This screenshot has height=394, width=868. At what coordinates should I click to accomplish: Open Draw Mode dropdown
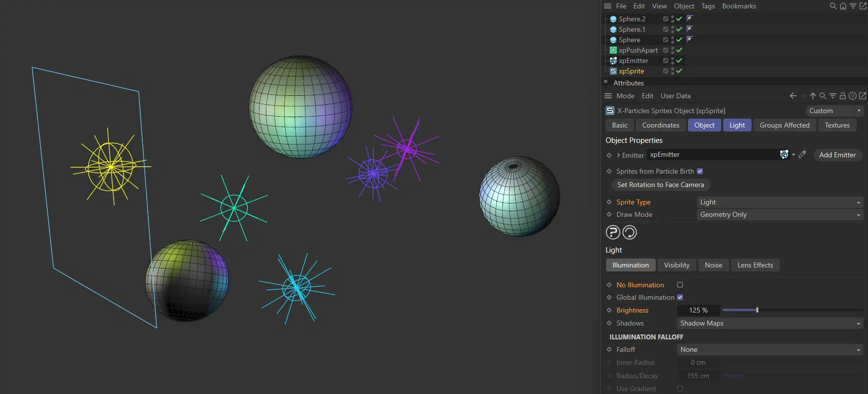(x=780, y=214)
